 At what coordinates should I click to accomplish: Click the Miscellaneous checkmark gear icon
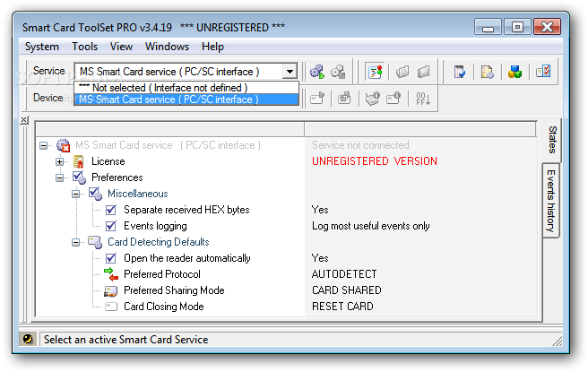[x=95, y=194]
